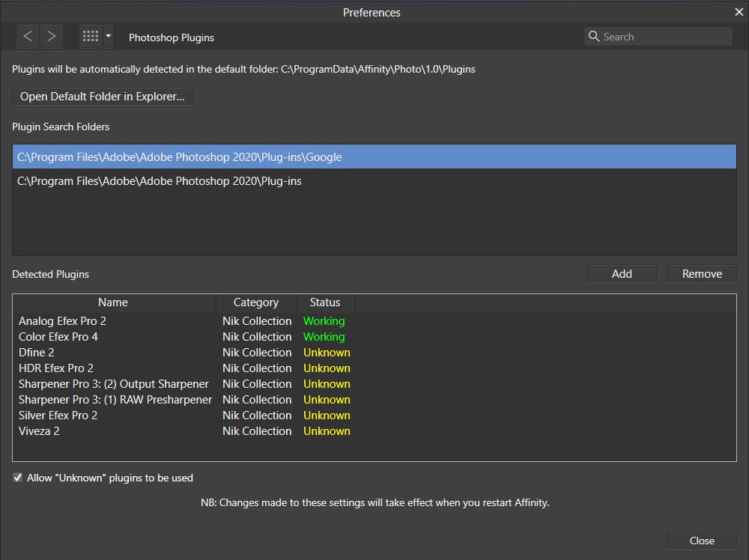Sort by the Name column header

[113, 302]
